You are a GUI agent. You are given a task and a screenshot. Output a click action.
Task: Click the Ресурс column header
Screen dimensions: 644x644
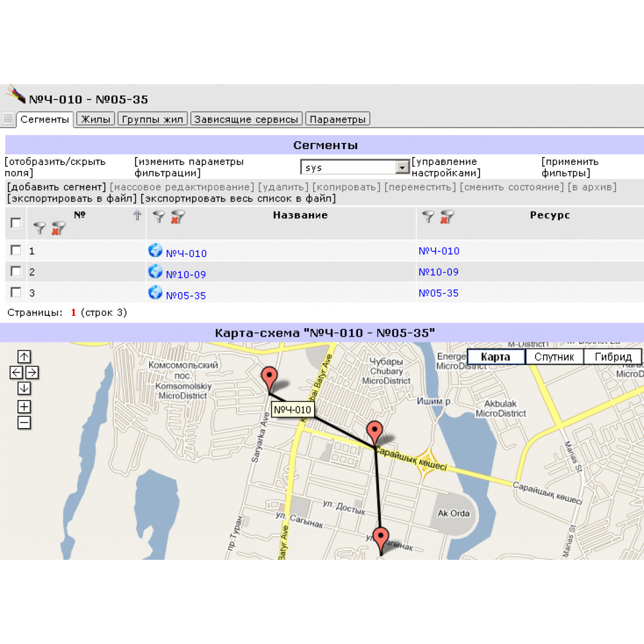(x=550, y=215)
